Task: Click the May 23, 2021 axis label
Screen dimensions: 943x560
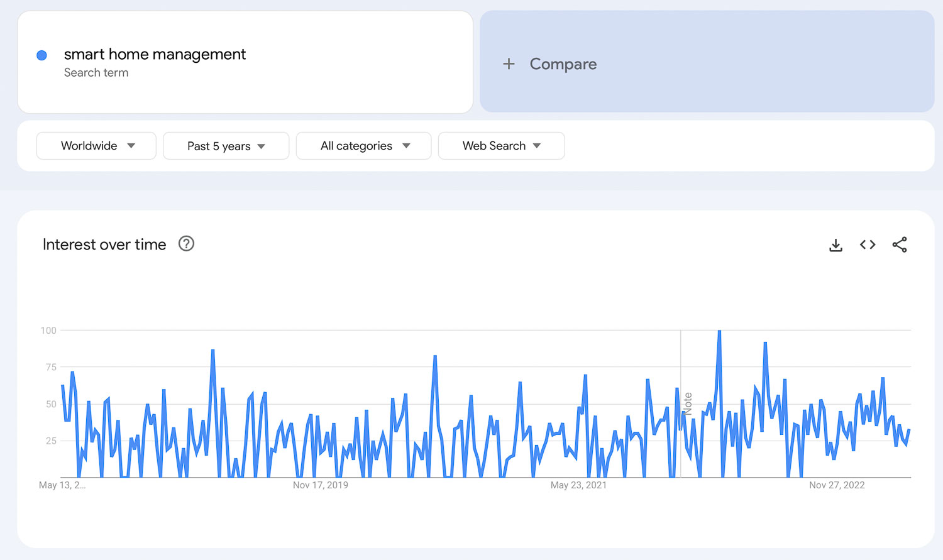Action: 578,485
